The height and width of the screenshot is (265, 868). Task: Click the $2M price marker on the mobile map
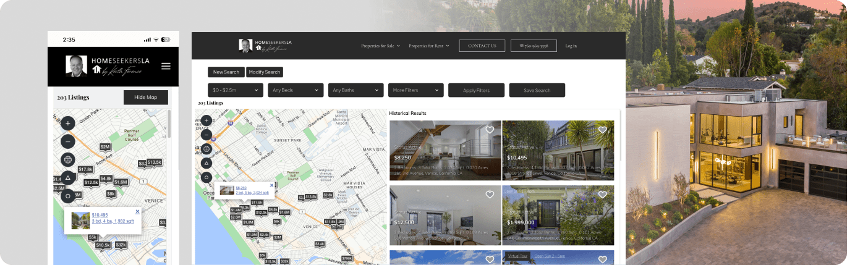click(x=105, y=147)
